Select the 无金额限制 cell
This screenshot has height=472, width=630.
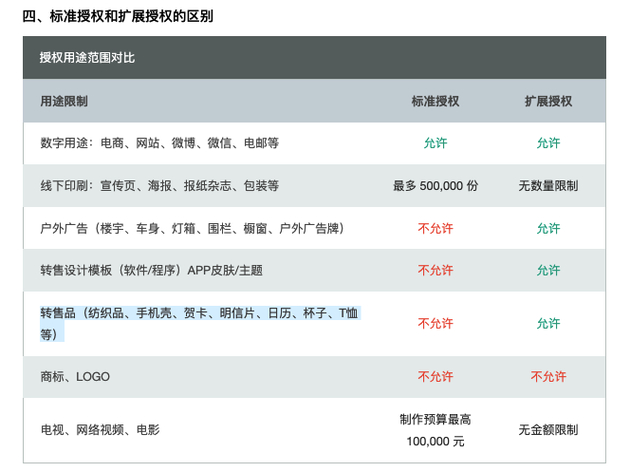point(548,430)
